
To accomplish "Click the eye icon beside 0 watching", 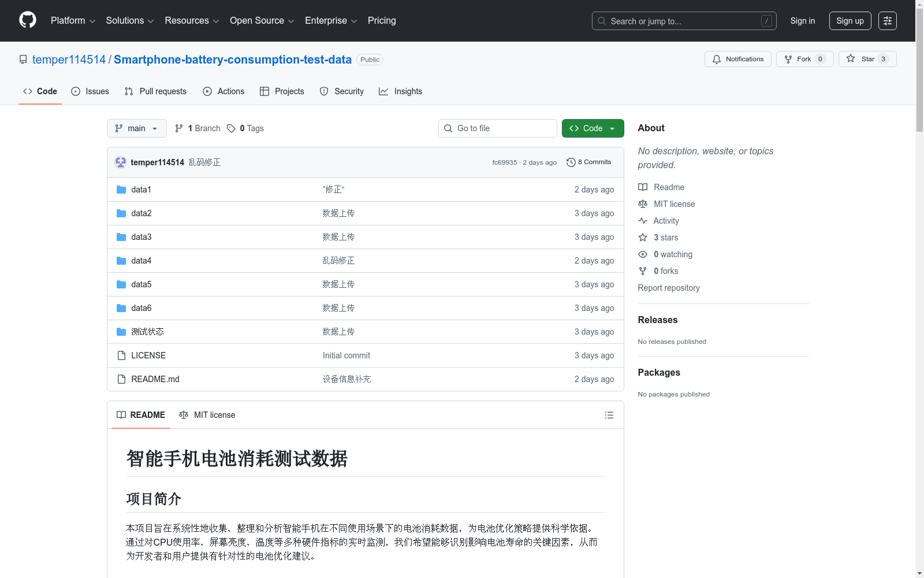I will 643,254.
